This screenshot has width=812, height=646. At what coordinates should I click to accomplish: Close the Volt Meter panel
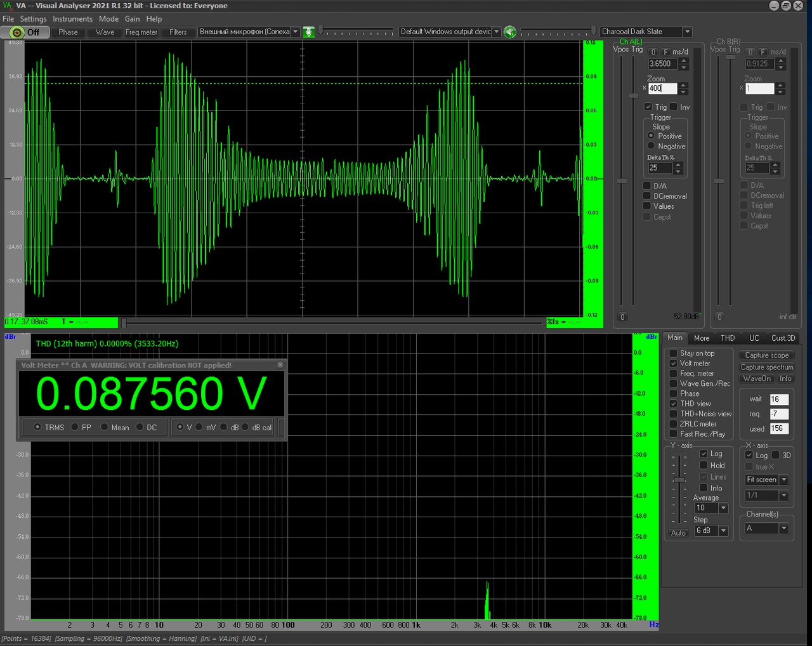pos(280,365)
